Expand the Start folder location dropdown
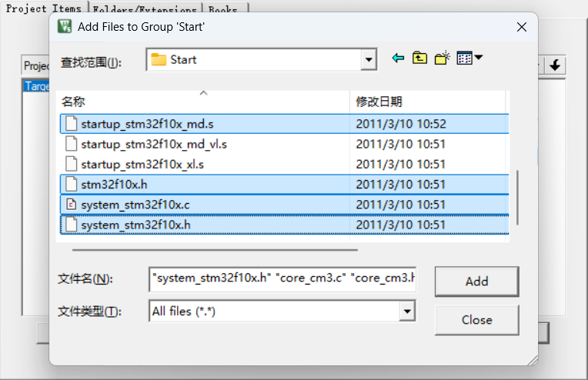This screenshot has width=588, height=380. [369, 59]
